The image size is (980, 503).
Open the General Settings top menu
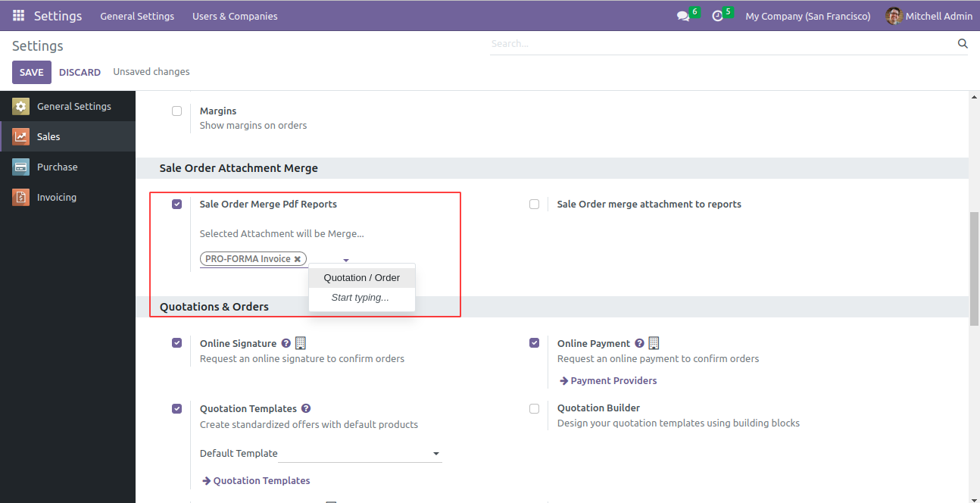[137, 16]
